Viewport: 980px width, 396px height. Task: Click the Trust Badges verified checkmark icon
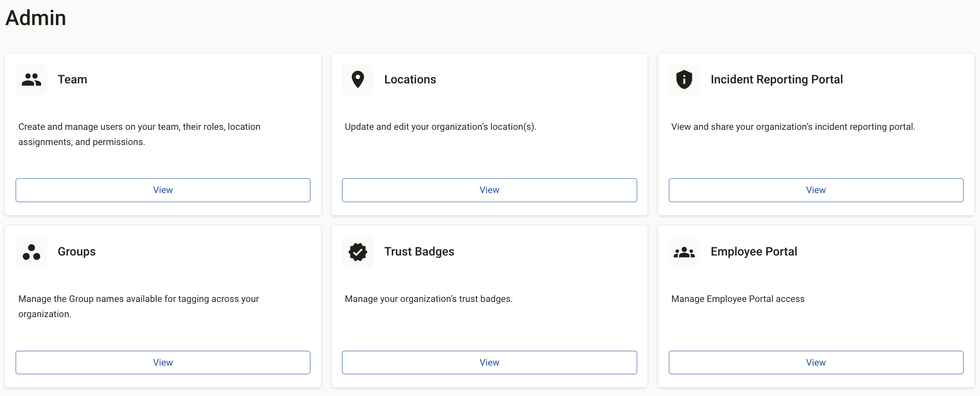pyautogui.click(x=358, y=252)
